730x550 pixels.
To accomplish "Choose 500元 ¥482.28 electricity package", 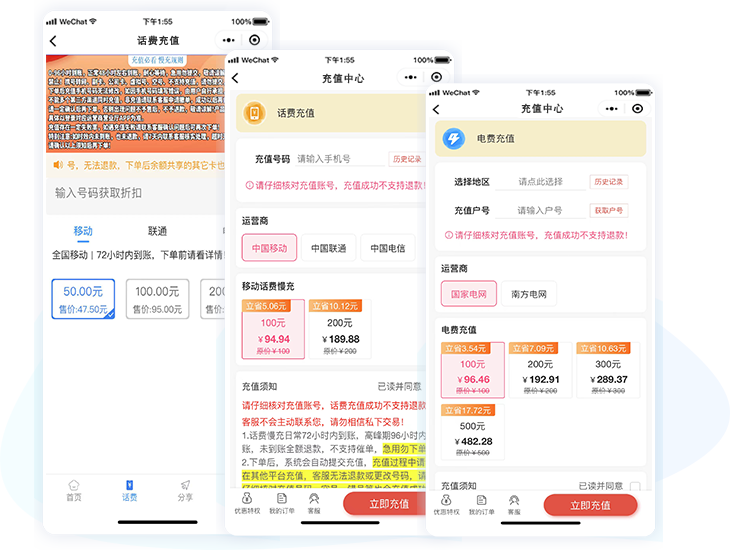I will 473,432.
